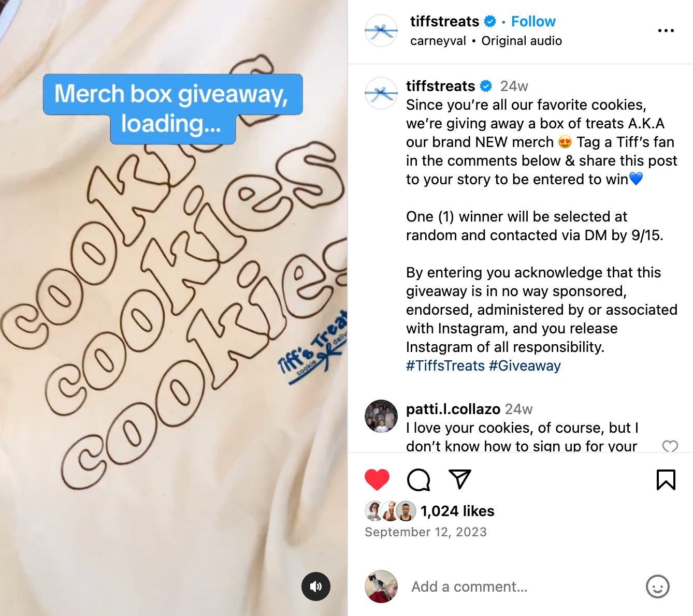The height and width of the screenshot is (616, 693).
Task: Open the #TiffsTreats hashtag link
Action: (x=445, y=365)
